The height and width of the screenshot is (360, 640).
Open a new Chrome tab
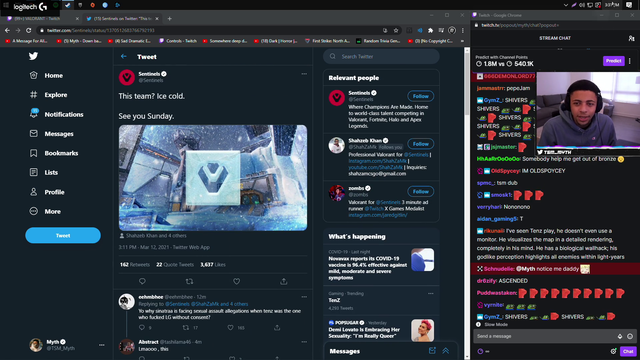[x=169, y=18]
